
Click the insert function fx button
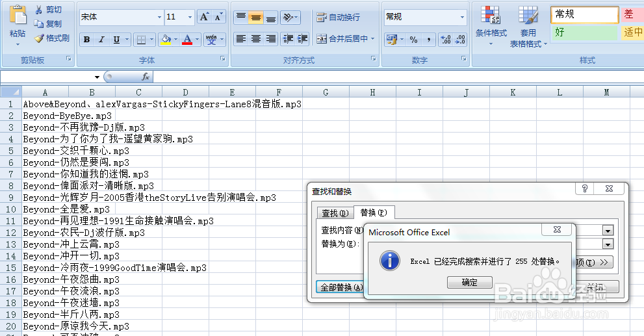tap(146, 77)
